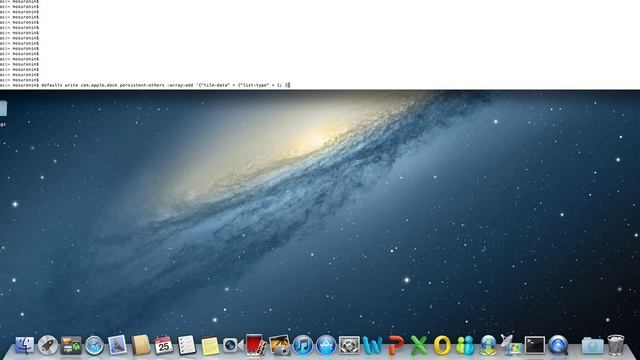Open the Trash can
The height and width of the screenshot is (360, 640).
click(616, 345)
